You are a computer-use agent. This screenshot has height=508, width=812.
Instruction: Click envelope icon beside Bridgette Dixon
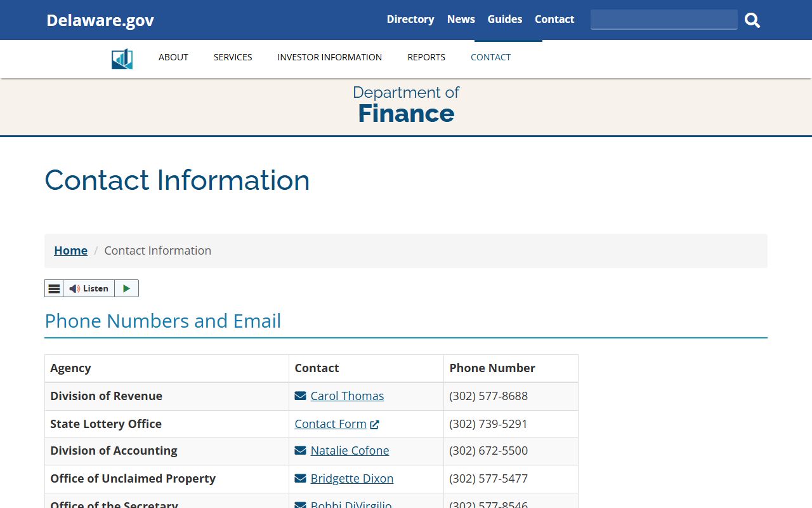300,479
